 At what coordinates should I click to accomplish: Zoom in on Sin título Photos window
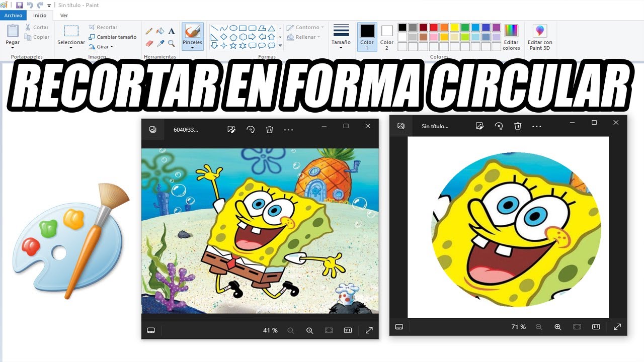558,327
